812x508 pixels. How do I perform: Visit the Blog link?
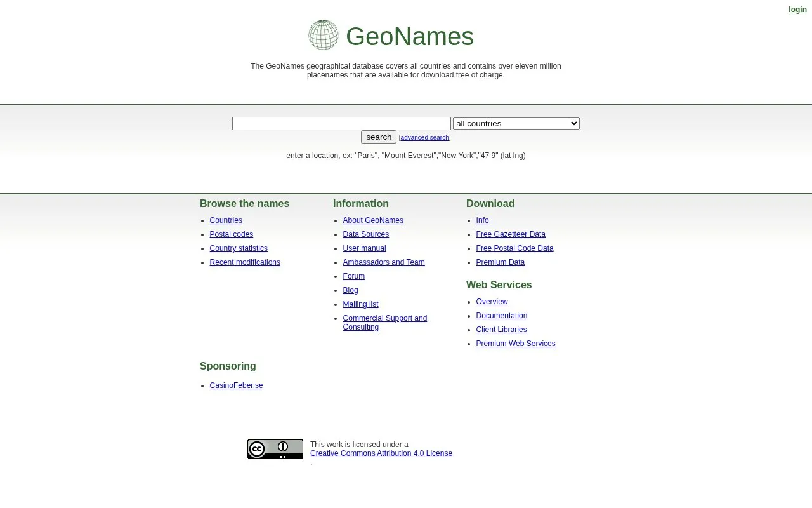[x=351, y=290]
